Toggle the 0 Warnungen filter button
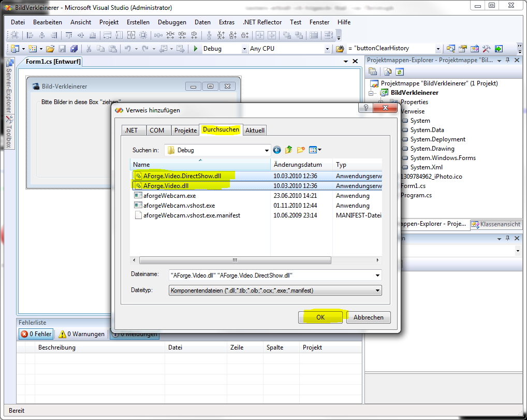This screenshot has height=420, width=527. point(81,334)
